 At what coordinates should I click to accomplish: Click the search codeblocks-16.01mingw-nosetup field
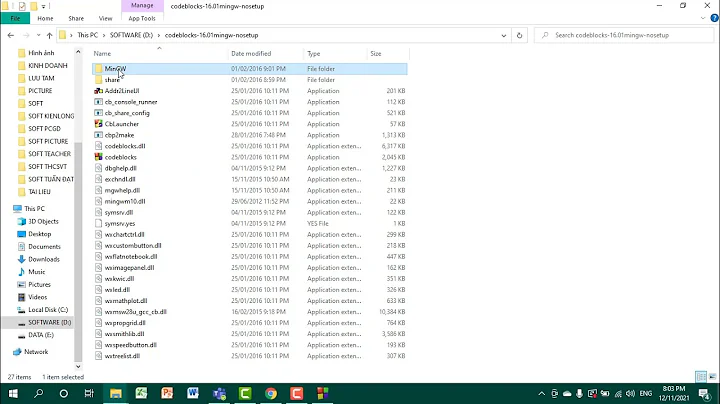(x=624, y=35)
